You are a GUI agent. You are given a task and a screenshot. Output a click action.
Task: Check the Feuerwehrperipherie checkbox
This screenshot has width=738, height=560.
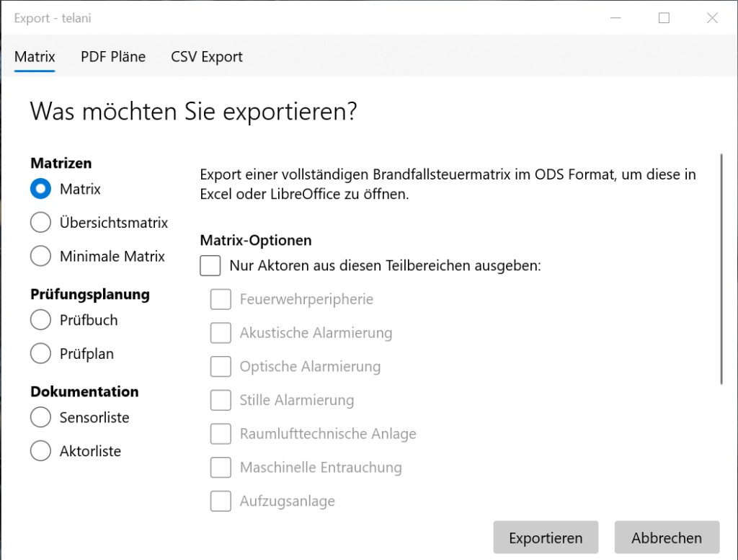click(x=221, y=299)
